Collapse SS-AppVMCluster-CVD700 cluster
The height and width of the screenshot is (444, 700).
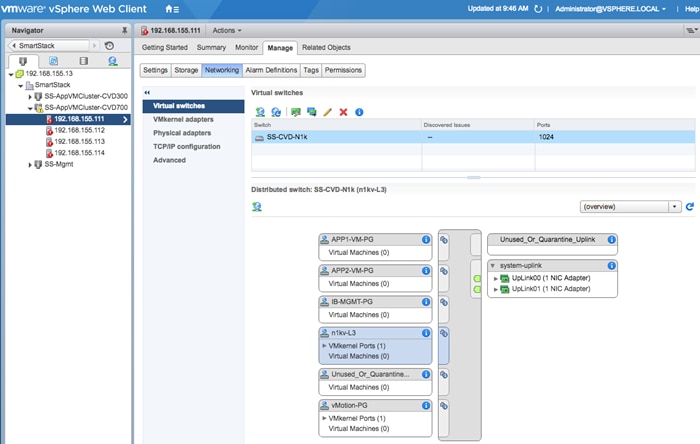click(30, 108)
